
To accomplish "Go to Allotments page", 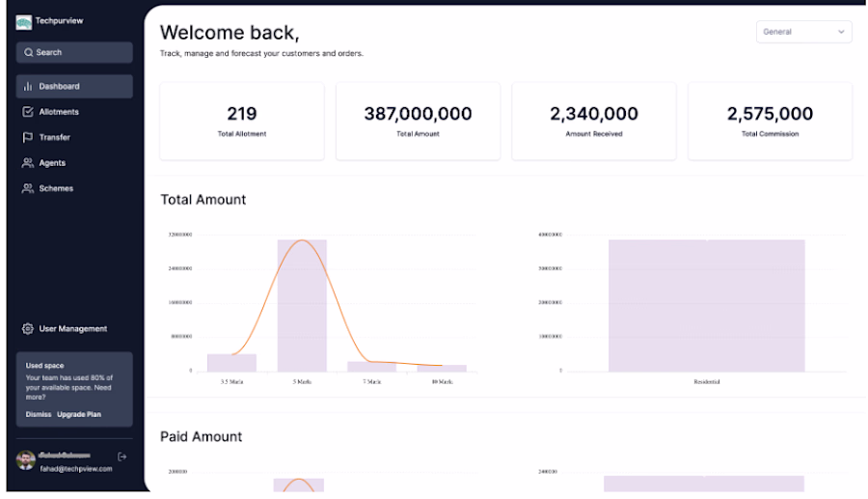I will point(74,112).
